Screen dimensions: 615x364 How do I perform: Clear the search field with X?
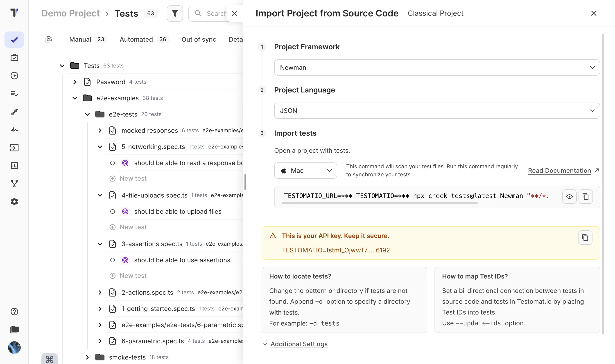(x=235, y=13)
